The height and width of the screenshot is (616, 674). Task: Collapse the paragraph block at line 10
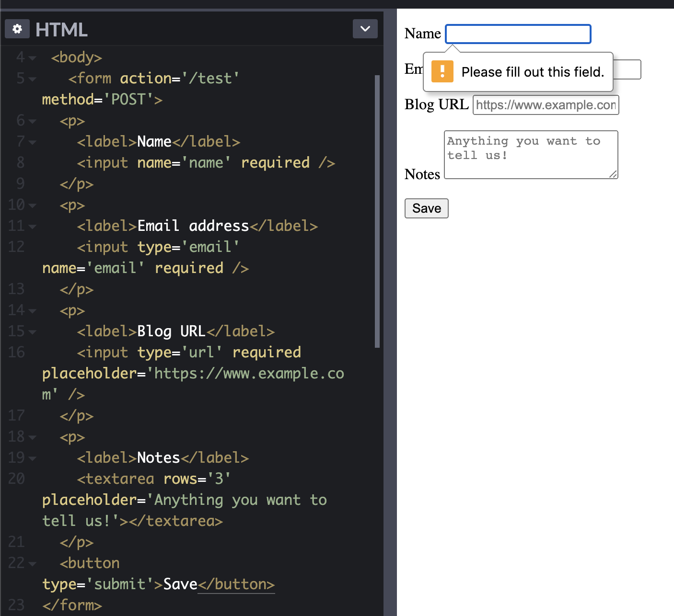click(33, 205)
